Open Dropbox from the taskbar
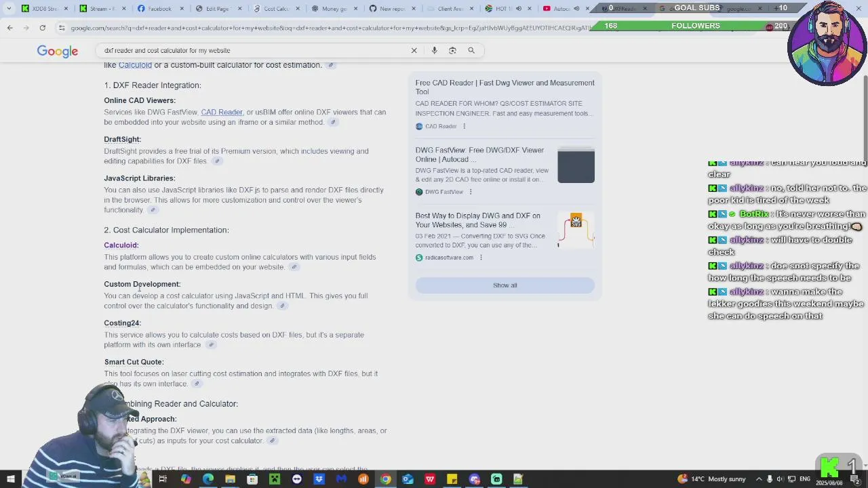Screen dimensions: 868x488 click(x=319, y=479)
